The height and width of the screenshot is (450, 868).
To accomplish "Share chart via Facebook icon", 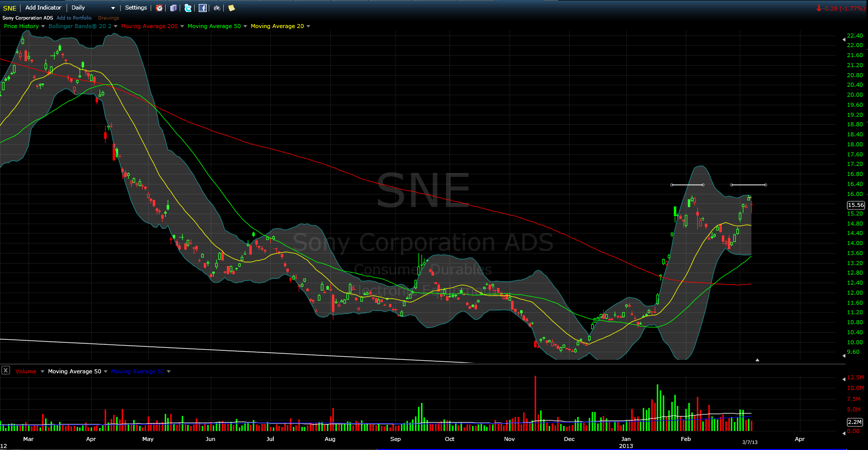I will 203,8.
